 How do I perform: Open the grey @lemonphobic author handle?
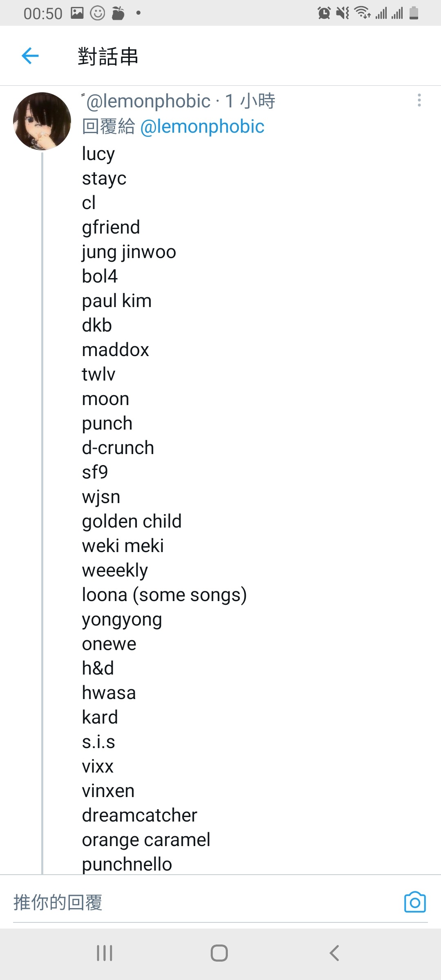149,101
